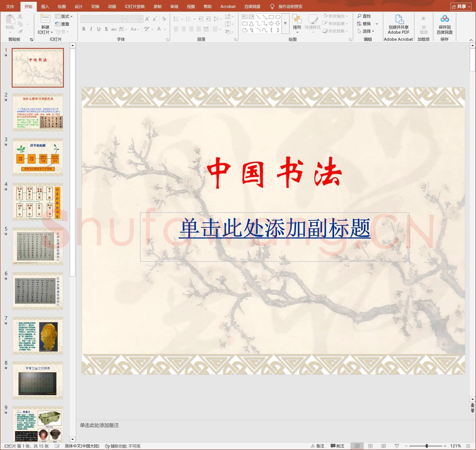Toggle text Shadow (S) formatting
The image size is (476, 450).
pos(106,29)
